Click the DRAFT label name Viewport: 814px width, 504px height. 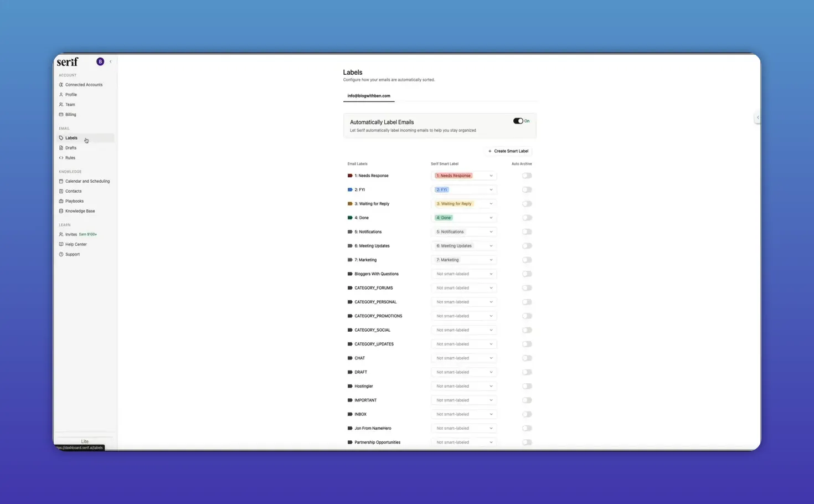[361, 372]
